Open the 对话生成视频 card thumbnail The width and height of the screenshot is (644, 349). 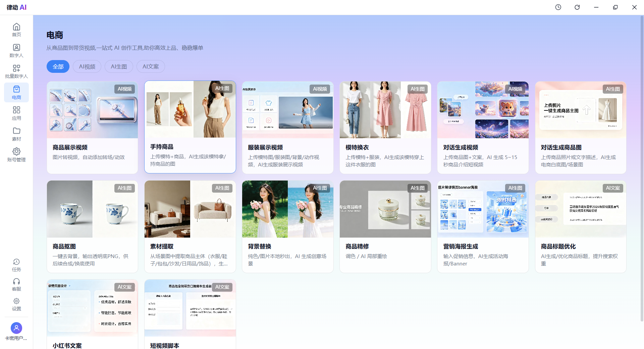(x=483, y=110)
